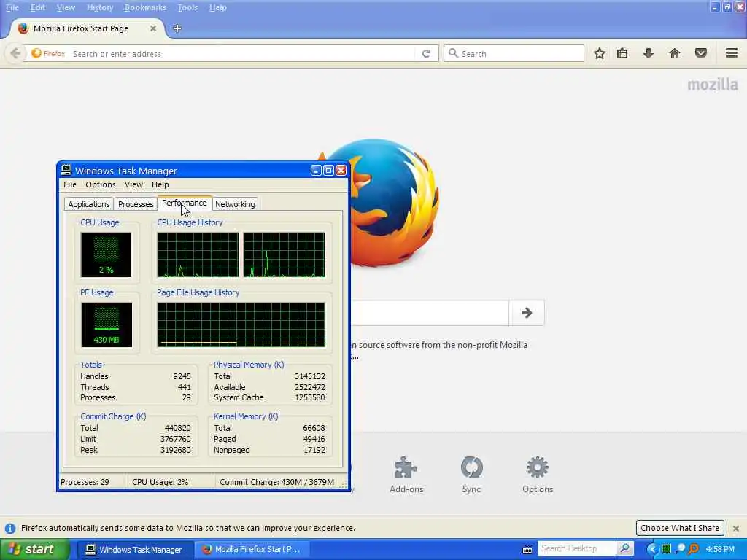Click the start page search input
Viewport: 747px width, 560px height.
coord(430,313)
